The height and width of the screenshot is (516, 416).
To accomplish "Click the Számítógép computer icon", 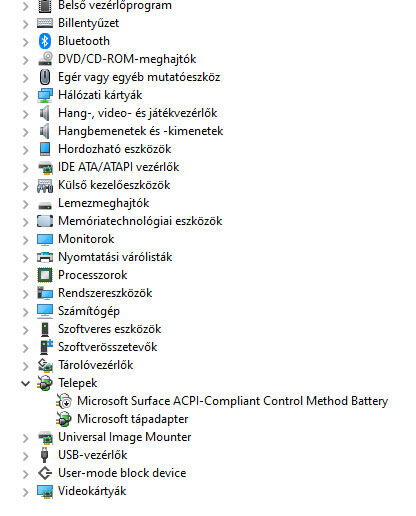I will [x=45, y=311].
